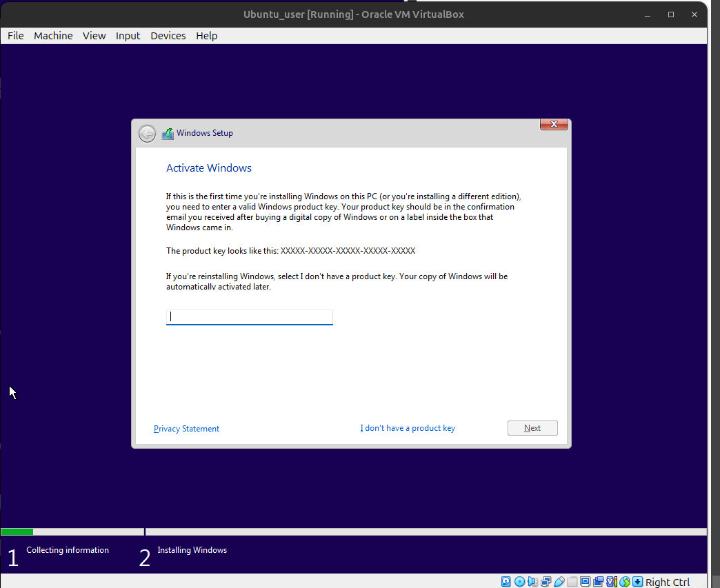Click the 'Right Ctrl' host key label
Viewport: 720px width, 588px height.
[x=667, y=582]
